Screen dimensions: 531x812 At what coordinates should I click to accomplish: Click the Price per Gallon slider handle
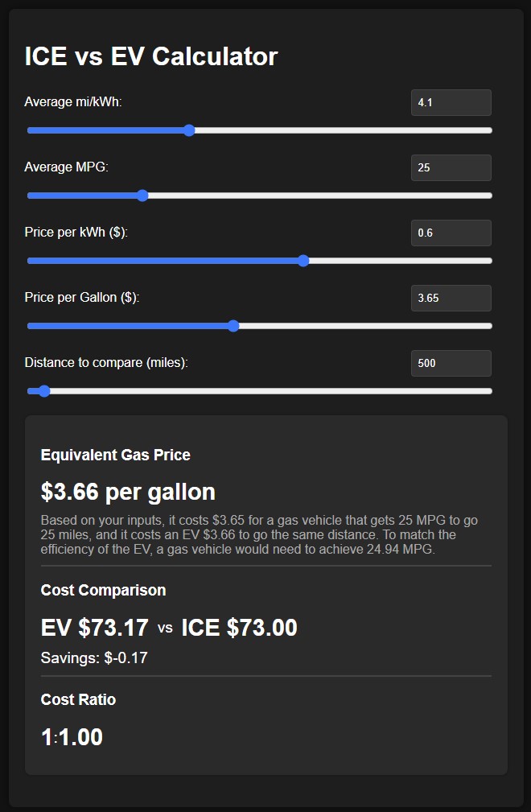pos(234,325)
